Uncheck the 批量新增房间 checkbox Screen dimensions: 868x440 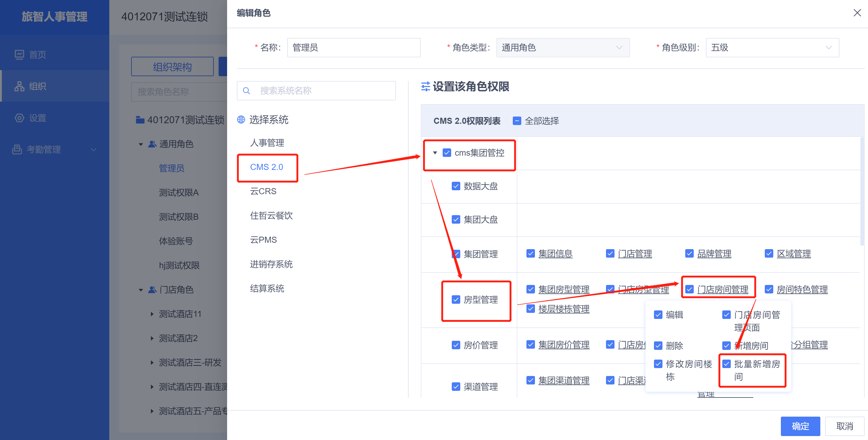point(727,364)
